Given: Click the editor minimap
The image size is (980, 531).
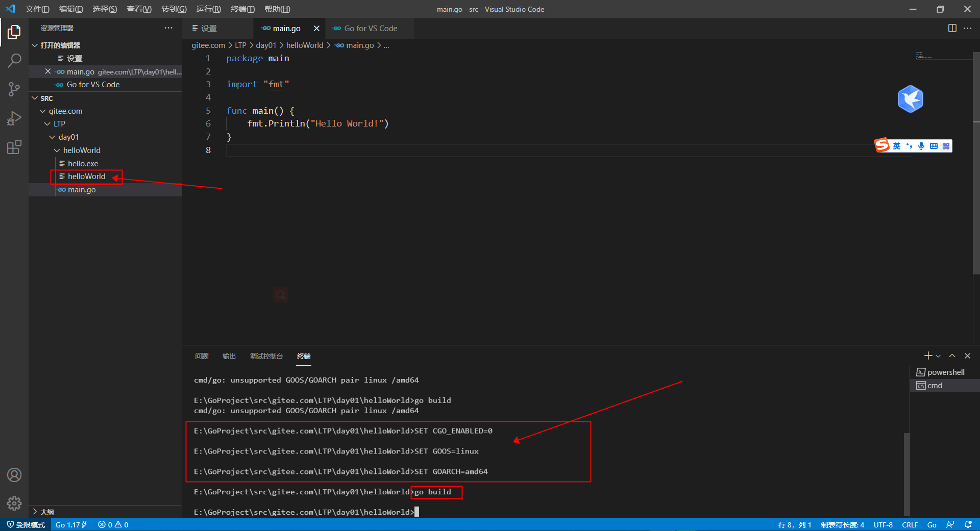Looking at the screenshot, I should pos(943,56).
